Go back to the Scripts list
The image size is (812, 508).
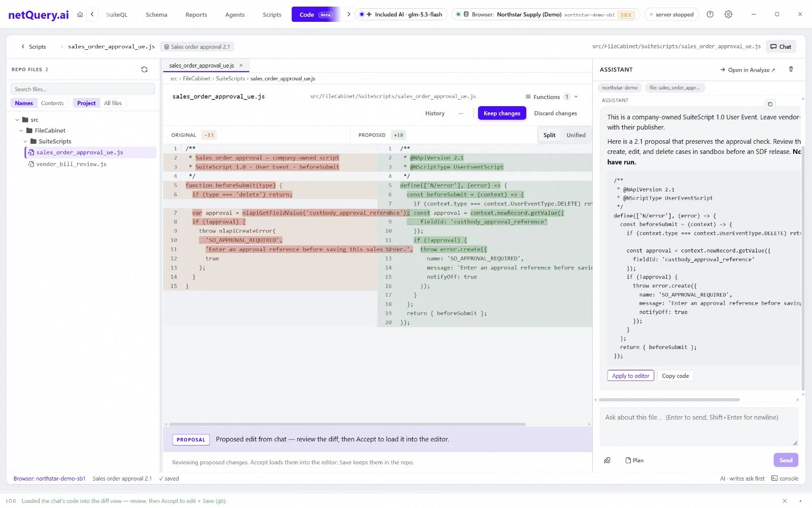[x=33, y=47]
